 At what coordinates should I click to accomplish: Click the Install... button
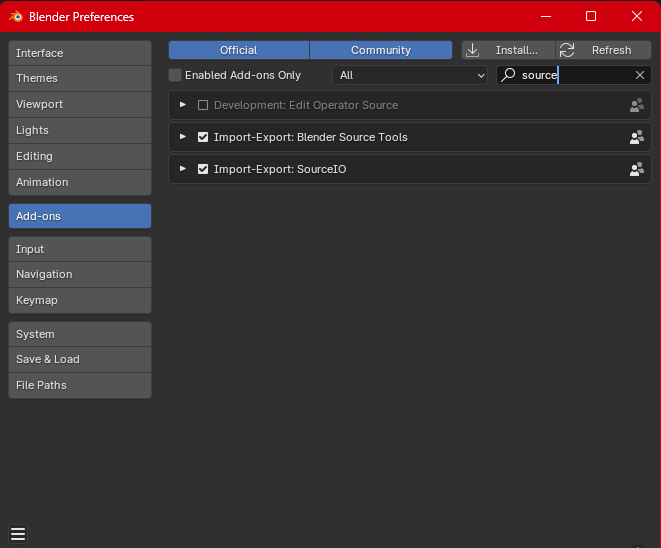pyautogui.click(x=508, y=50)
